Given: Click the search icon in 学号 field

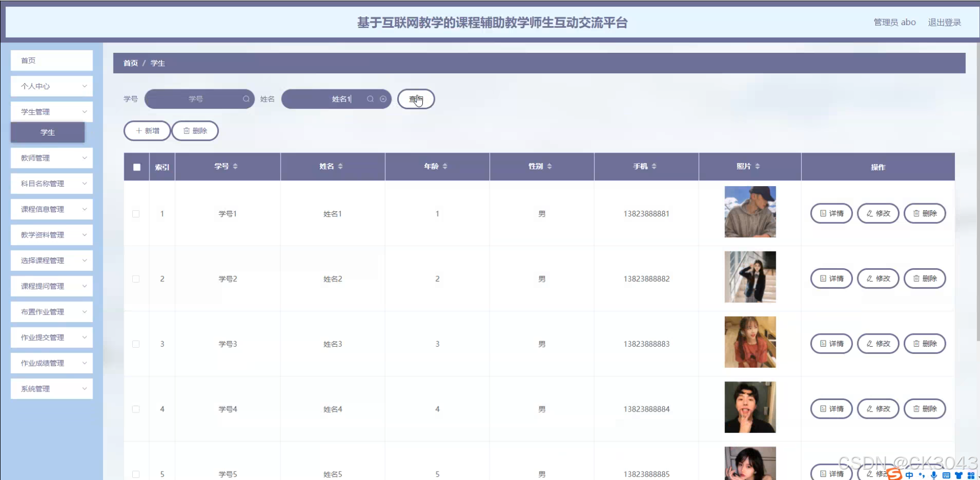Looking at the screenshot, I should (246, 99).
